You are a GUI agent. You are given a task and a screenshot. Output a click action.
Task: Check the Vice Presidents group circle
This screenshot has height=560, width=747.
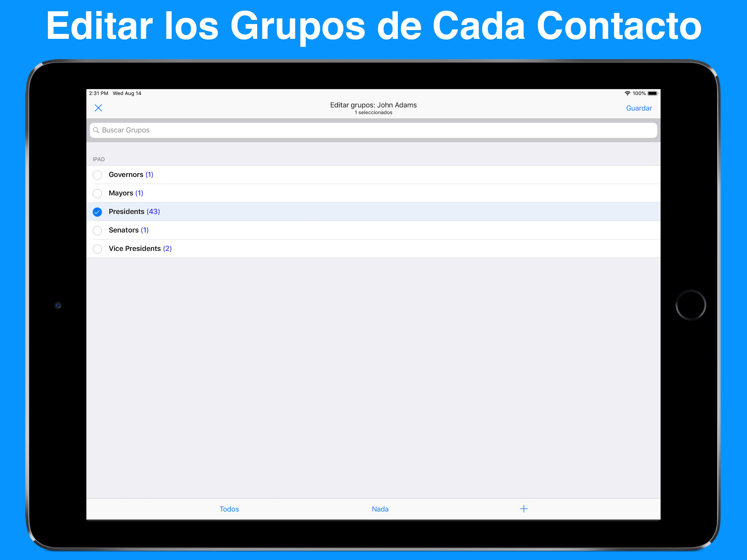97,249
